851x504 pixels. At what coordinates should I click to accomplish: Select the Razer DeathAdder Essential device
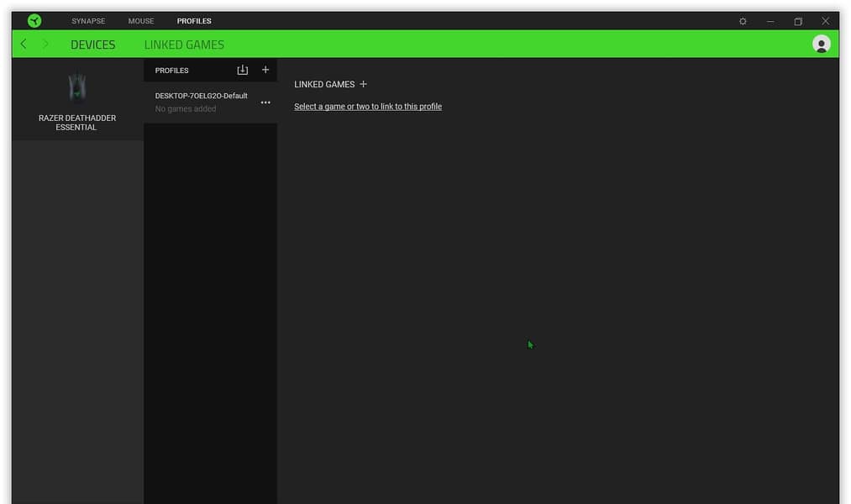[77, 100]
